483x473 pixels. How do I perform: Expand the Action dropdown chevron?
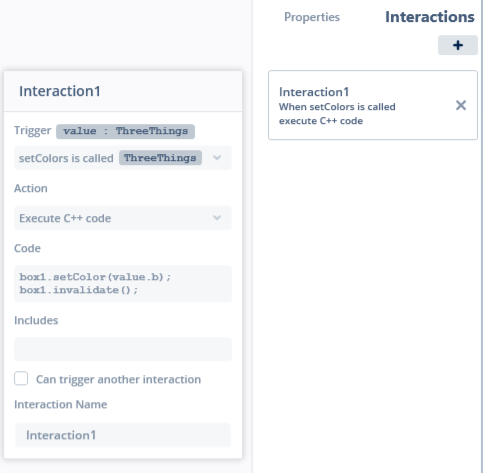(217, 218)
